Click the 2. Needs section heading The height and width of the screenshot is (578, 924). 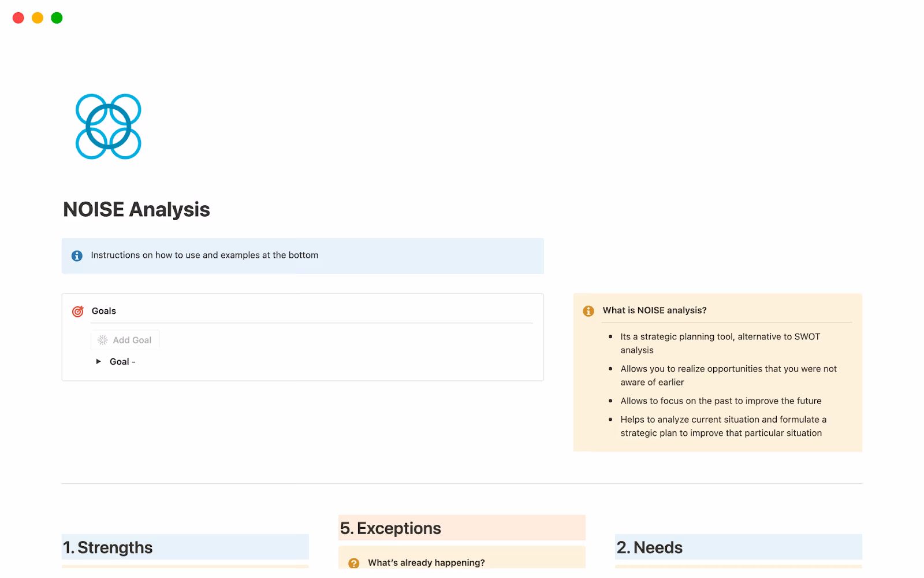[650, 547]
